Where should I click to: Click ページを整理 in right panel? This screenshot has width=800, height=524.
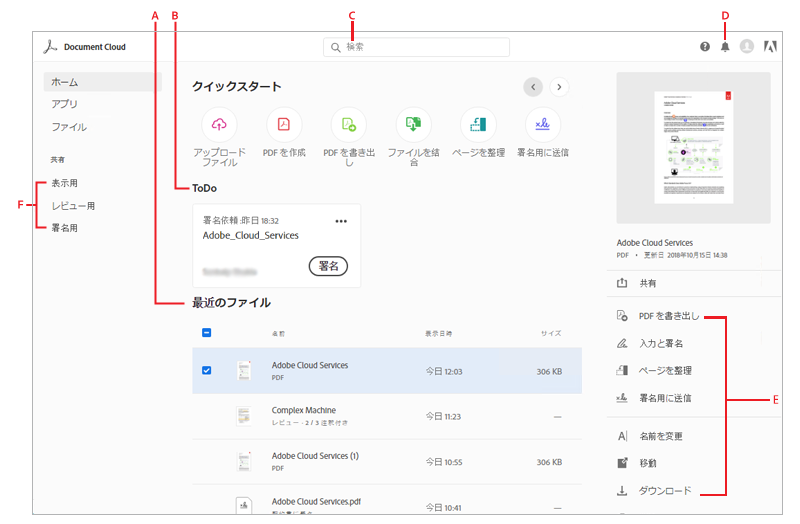[665, 370]
